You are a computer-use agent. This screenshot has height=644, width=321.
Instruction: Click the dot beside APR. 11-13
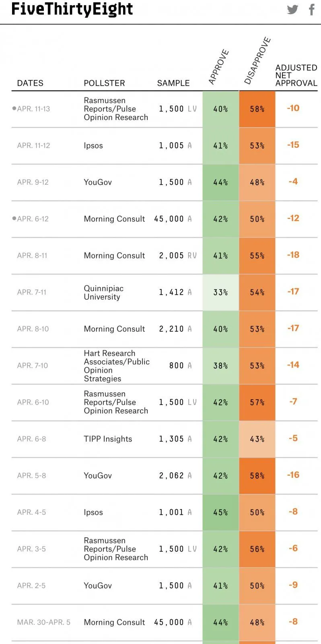click(x=14, y=108)
